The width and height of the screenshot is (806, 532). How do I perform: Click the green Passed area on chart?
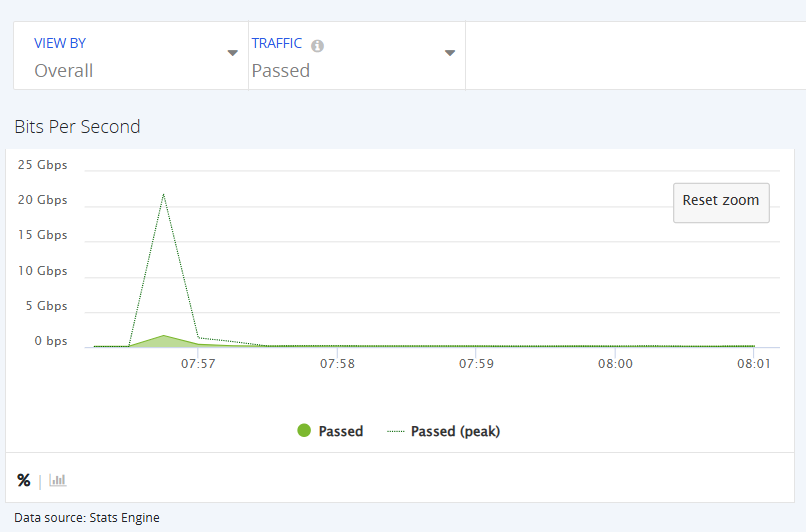click(x=164, y=342)
